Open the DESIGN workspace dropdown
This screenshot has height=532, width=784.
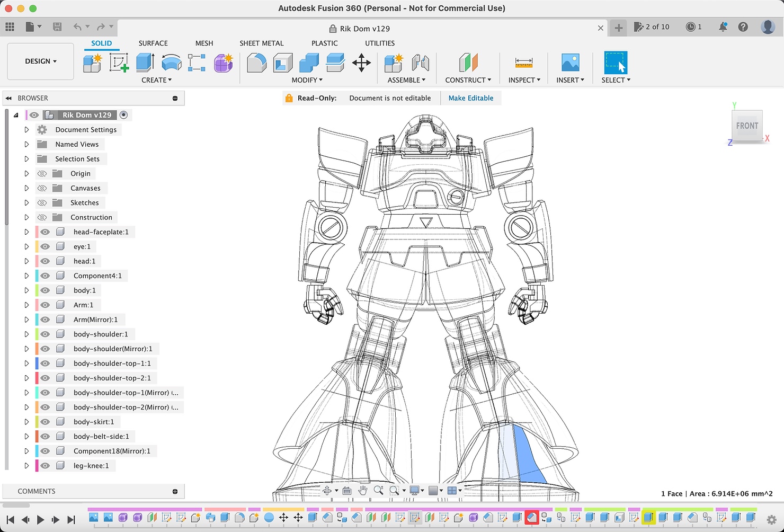40,61
